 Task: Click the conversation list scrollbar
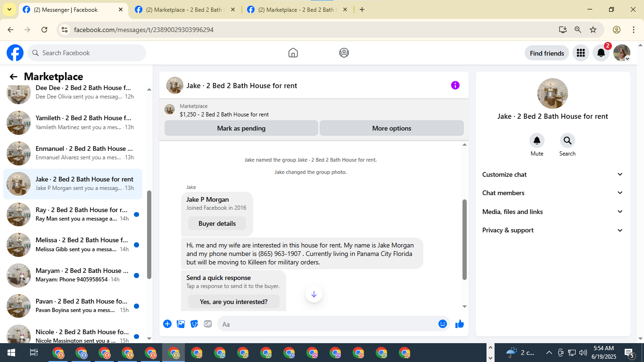[x=149, y=235]
